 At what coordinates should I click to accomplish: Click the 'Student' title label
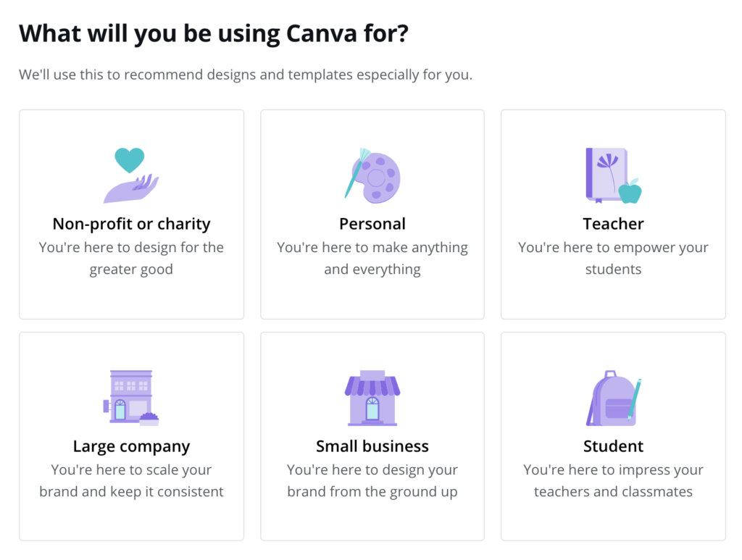(x=613, y=446)
